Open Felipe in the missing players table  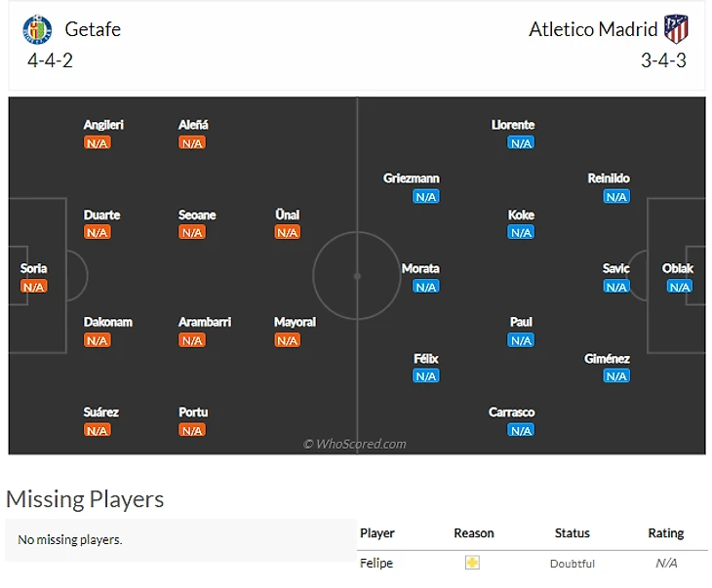(x=376, y=563)
